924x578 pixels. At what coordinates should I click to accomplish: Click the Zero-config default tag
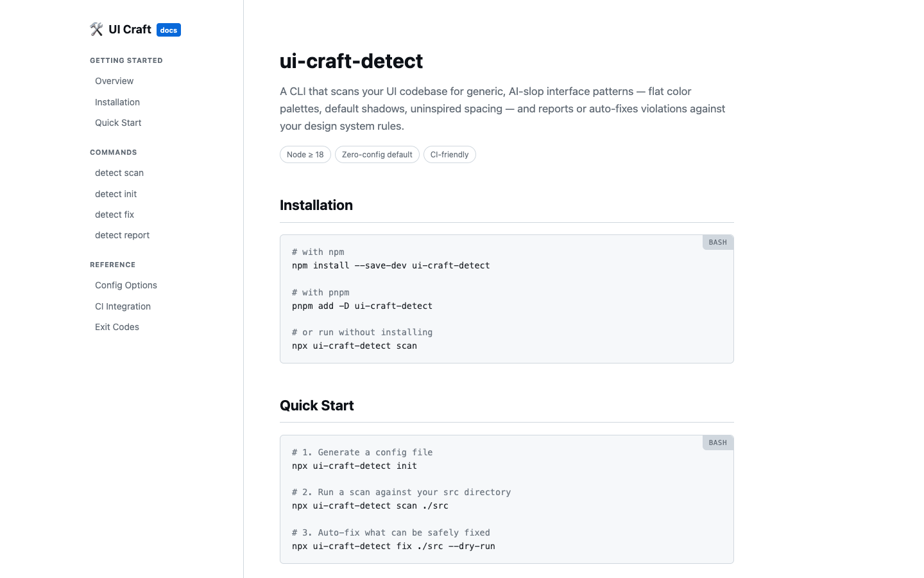coord(377,155)
